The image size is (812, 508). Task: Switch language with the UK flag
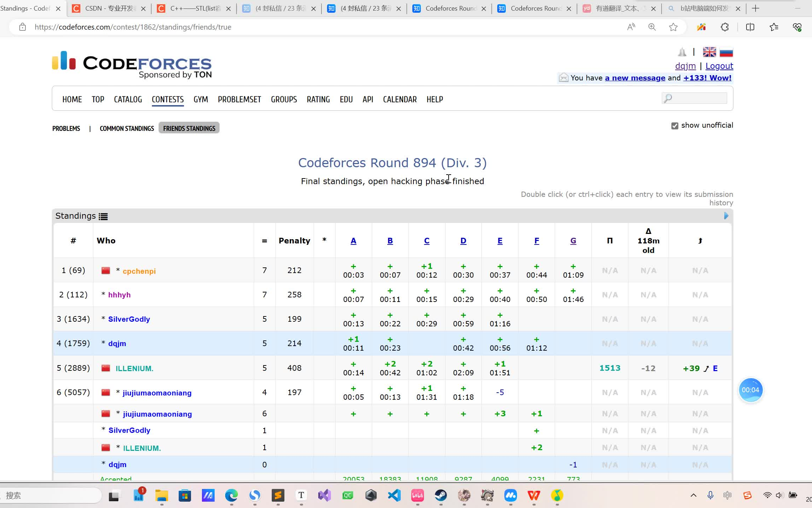709,52
